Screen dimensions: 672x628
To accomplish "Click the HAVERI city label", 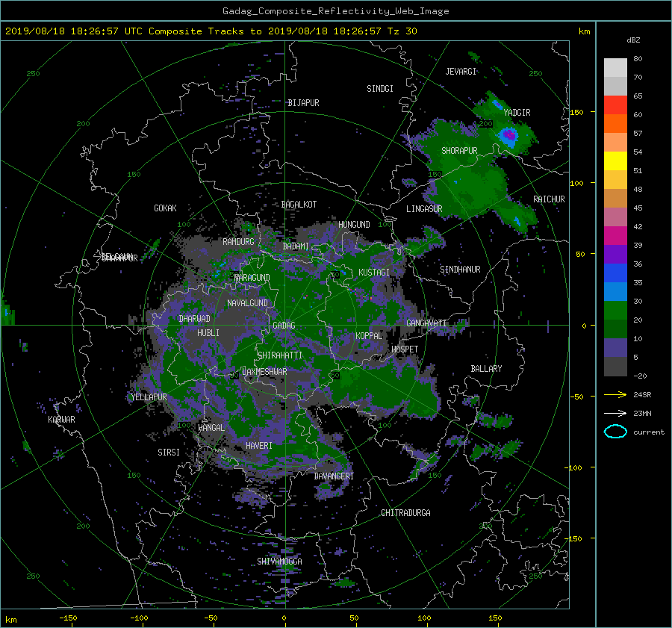I will [x=259, y=447].
